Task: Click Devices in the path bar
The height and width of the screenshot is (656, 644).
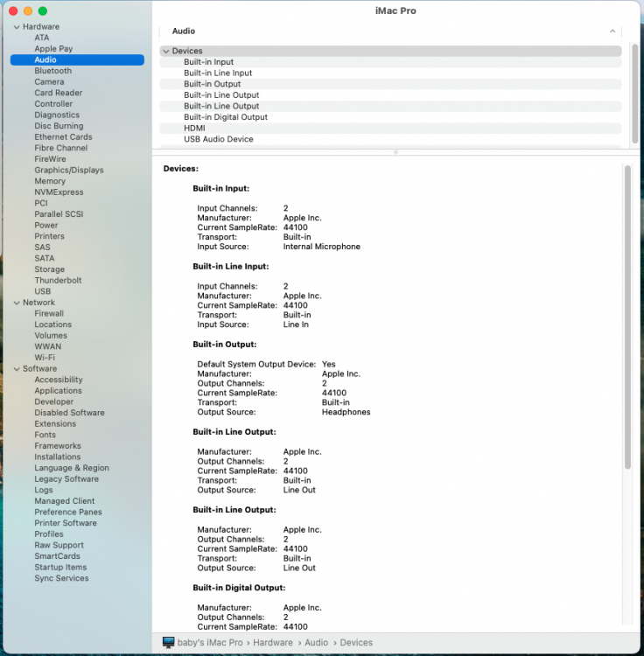Action: click(x=356, y=643)
